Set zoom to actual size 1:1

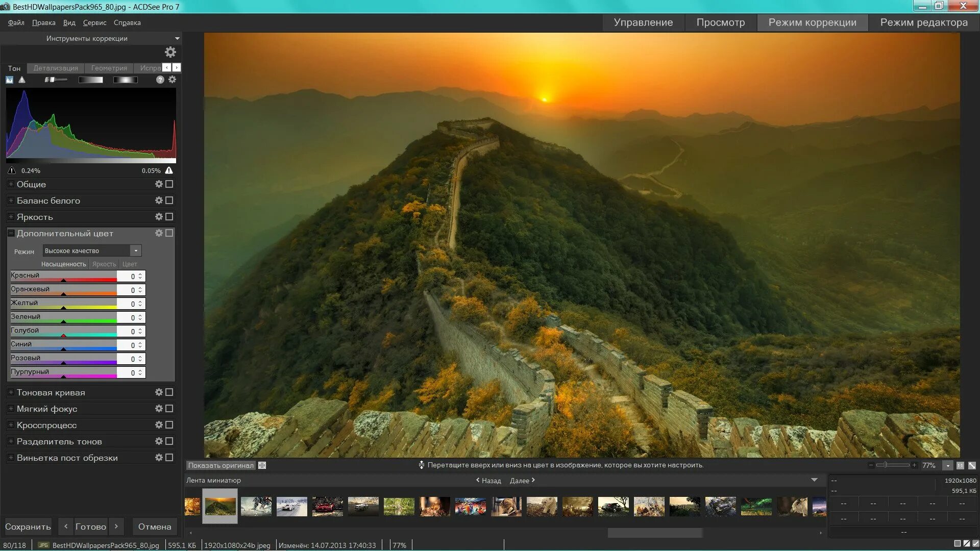pos(960,466)
